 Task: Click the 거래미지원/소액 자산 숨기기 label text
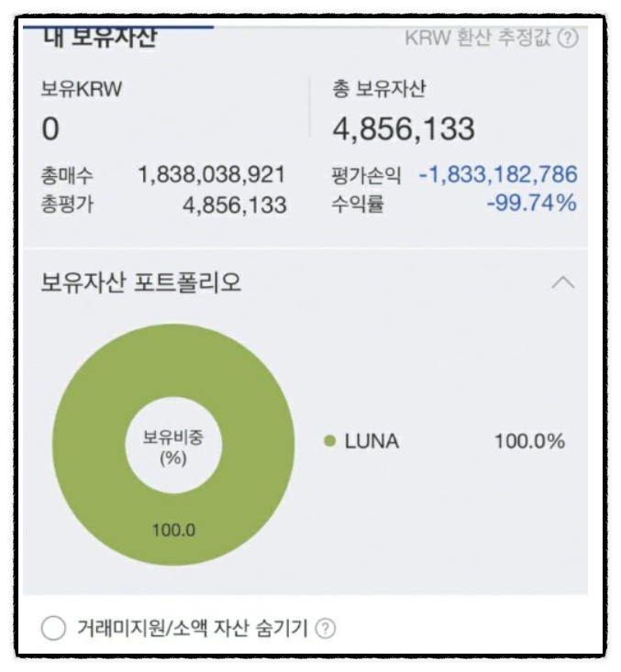(193, 628)
